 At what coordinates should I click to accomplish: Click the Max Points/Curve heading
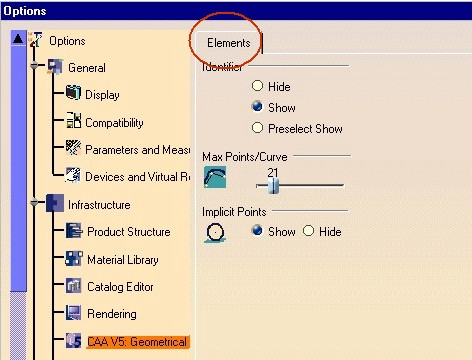click(x=245, y=157)
